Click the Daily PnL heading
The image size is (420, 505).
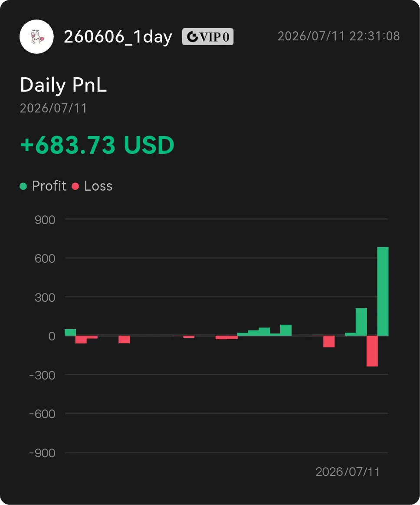coord(63,85)
